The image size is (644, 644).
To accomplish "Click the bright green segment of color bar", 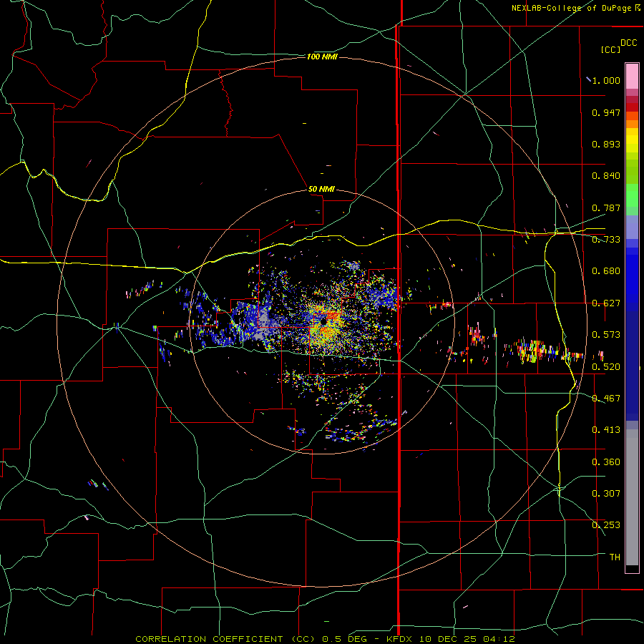I will (632, 195).
